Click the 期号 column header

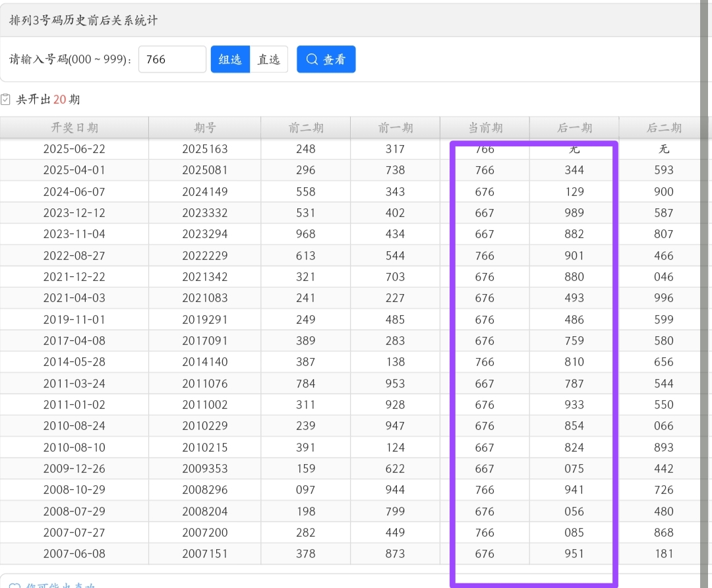click(x=205, y=128)
